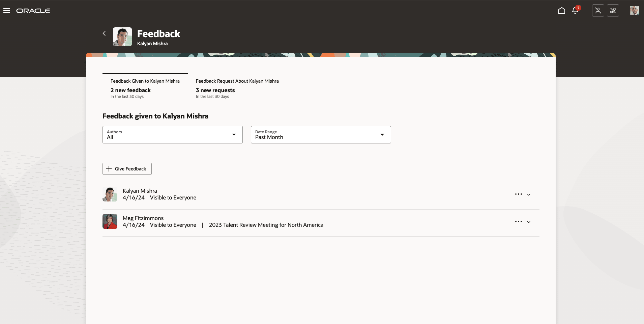Open notifications showing 7 alerts
The height and width of the screenshot is (324, 644).
click(575, 10)
